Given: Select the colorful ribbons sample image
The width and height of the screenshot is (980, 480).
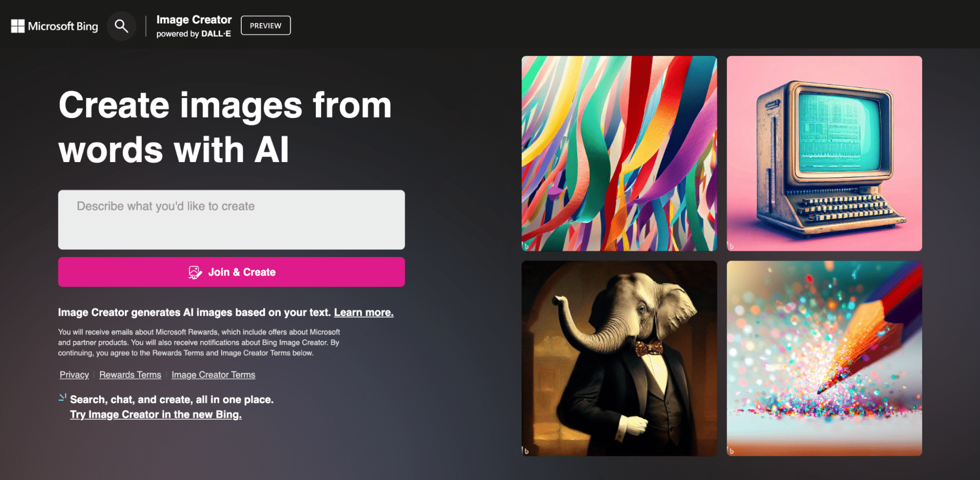Looking at the screenshot, I should pos(619,153).
